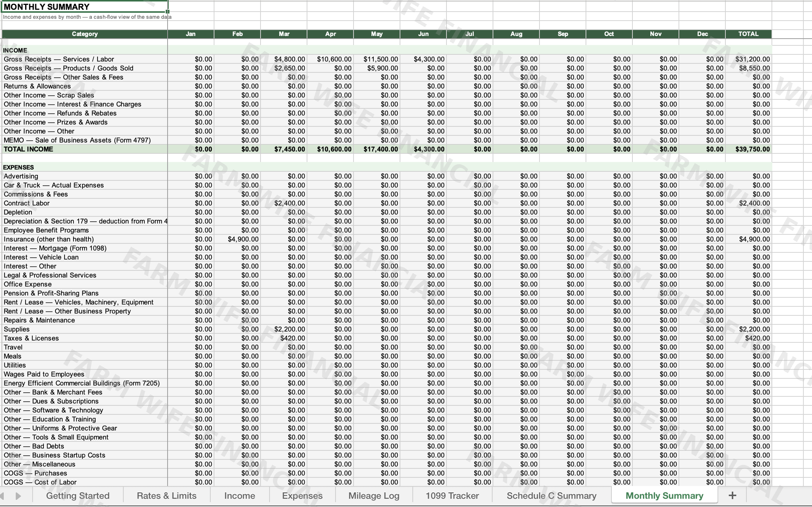812x507 pixels.
Task: Click the TOTAL column header
Action: (748, 34)
